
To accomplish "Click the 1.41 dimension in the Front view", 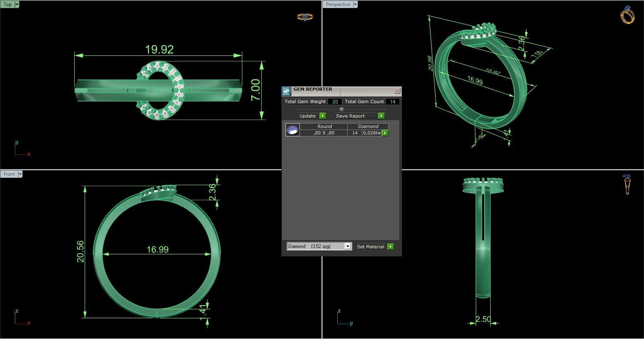I will click(x=204, y=312).
